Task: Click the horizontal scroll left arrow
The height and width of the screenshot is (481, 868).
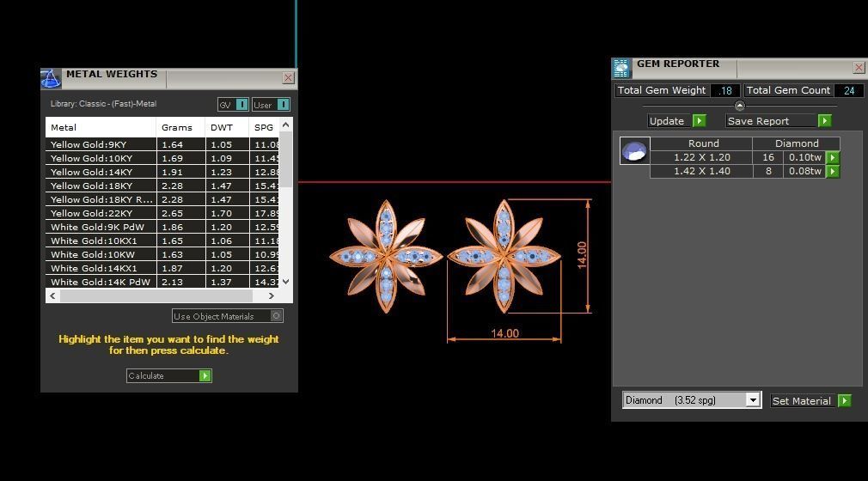Action: click(52, 296)
